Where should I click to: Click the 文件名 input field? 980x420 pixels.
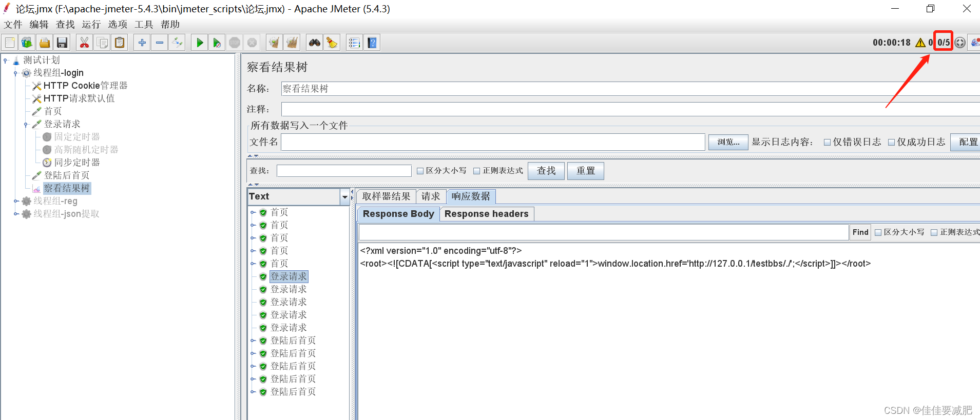click(x=493, y=142)
